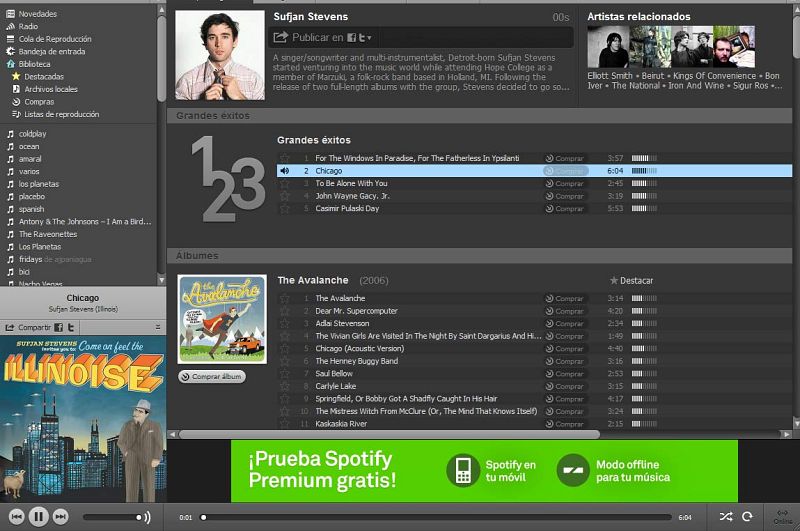
Task: Toggle shuffle playback mode
Action: 725,516
